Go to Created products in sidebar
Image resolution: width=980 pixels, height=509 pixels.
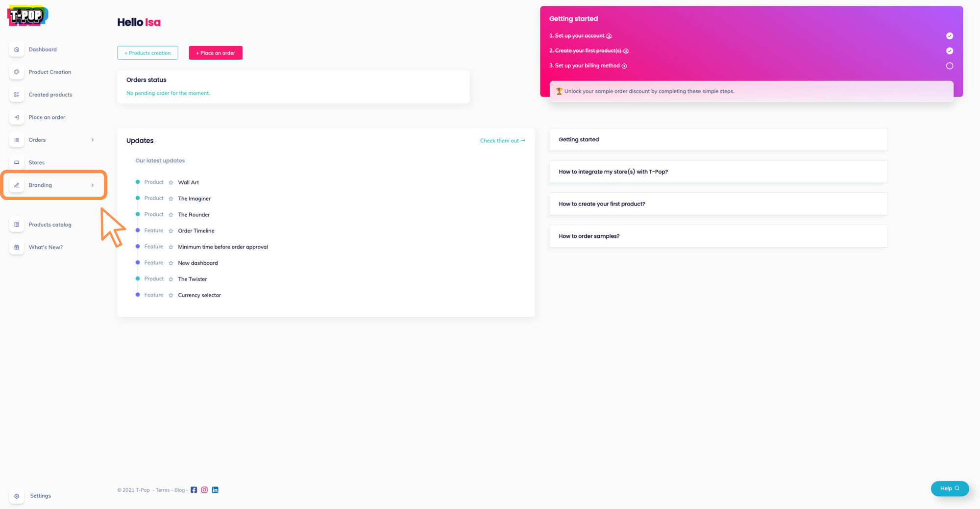point(50,95)
